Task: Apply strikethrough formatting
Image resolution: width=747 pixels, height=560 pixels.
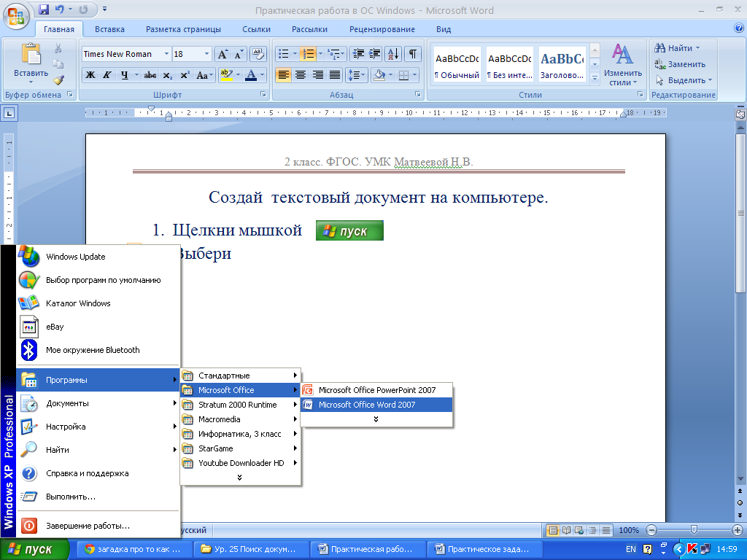Action: point(150,75)
